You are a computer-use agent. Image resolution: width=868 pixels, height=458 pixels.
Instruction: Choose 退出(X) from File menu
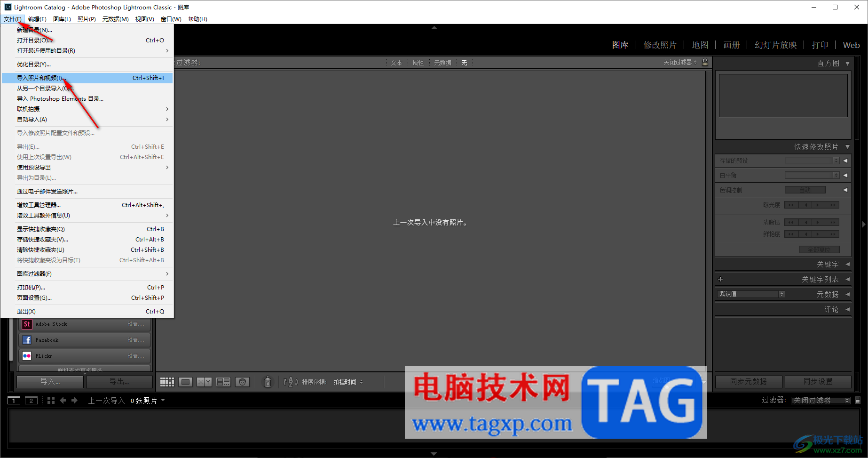point(87,312)
